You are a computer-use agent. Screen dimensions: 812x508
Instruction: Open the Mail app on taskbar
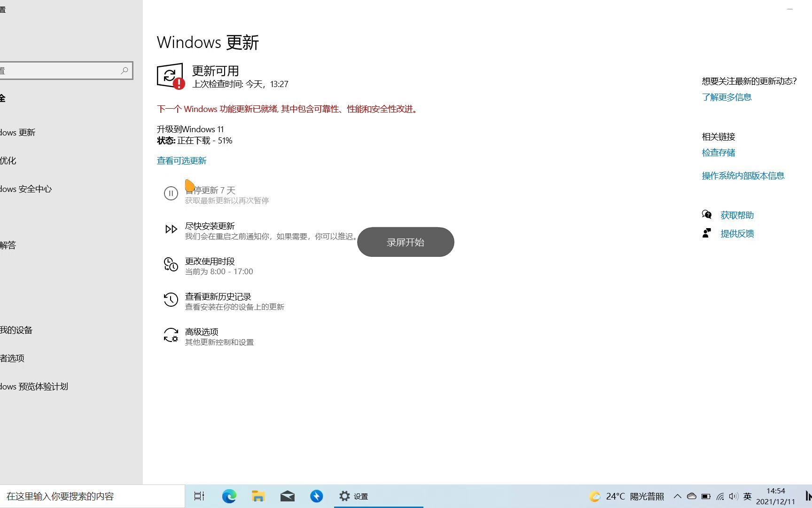click(287, 496)
